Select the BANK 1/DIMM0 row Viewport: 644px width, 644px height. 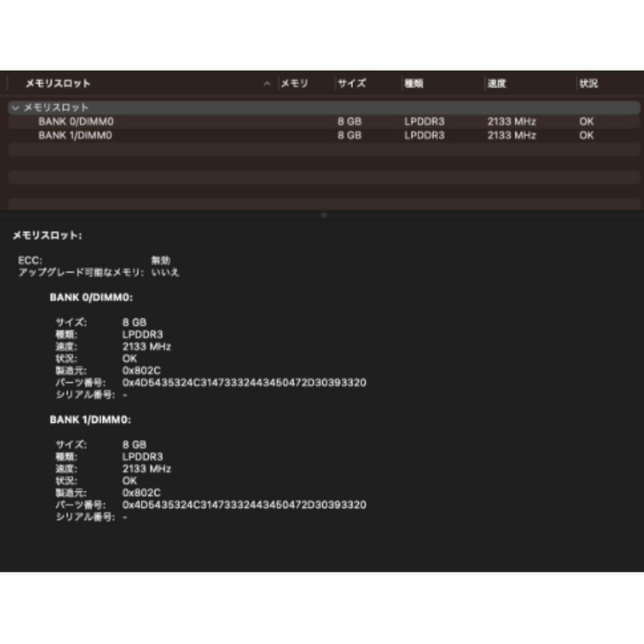324,135
